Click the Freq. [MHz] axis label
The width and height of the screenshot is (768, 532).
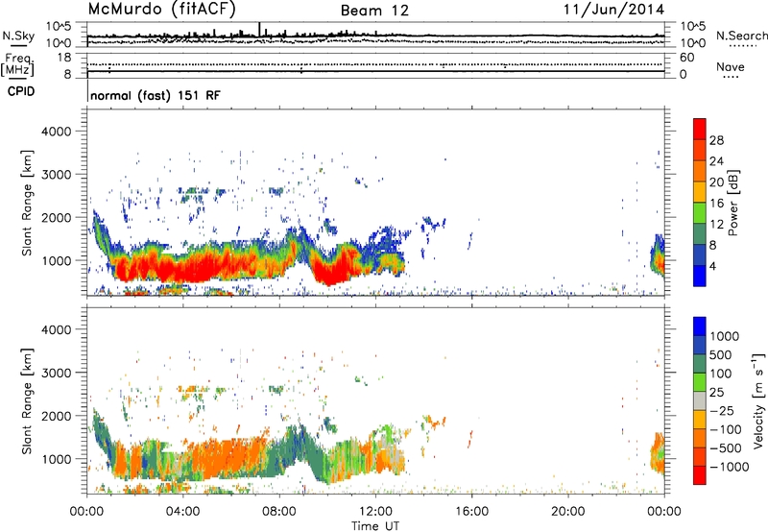(17, 65)
